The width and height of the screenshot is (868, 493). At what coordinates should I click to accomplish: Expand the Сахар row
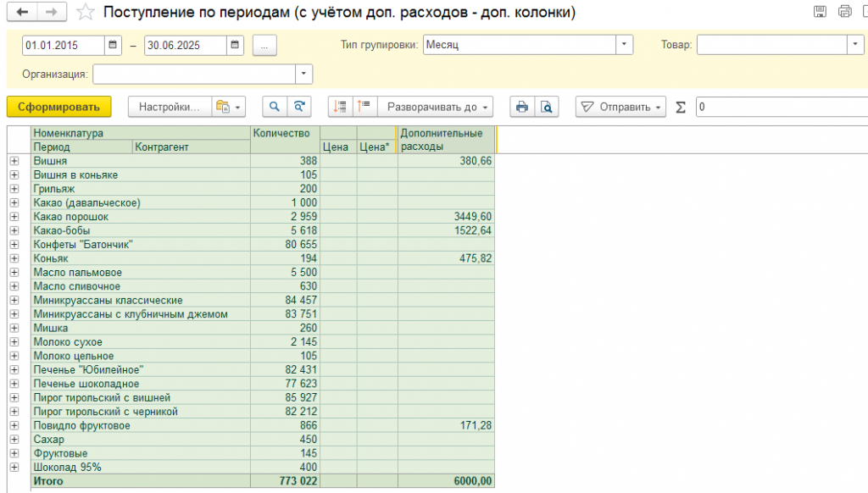tap(14, 440)
